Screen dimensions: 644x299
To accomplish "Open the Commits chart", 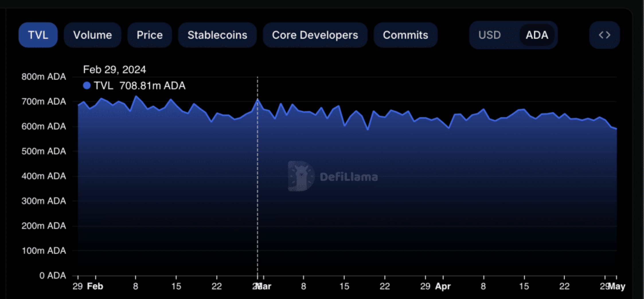I will click(405, 35).
